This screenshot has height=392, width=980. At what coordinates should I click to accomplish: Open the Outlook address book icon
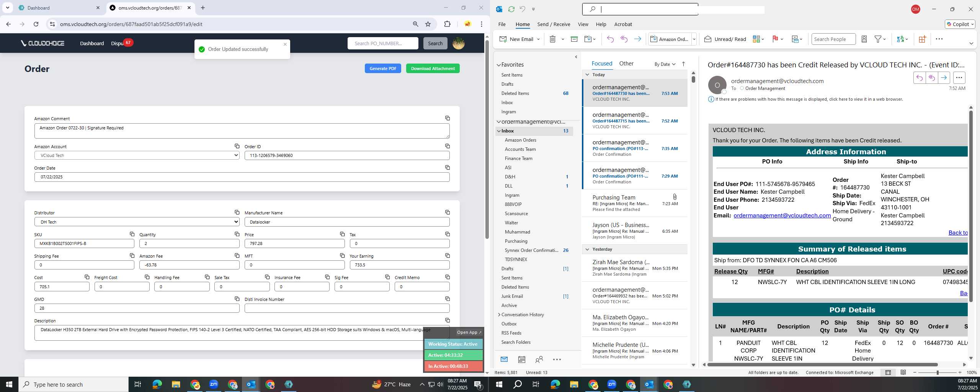[864, 39]
